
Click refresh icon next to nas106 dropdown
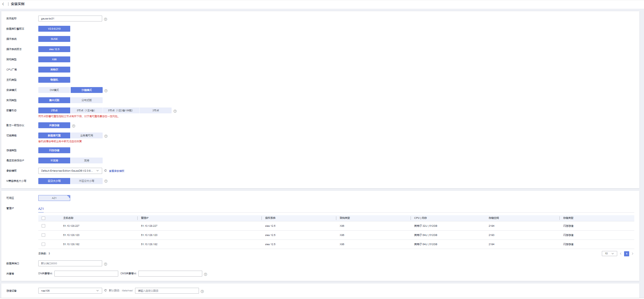pyautogui.click(x=105, y=291)
